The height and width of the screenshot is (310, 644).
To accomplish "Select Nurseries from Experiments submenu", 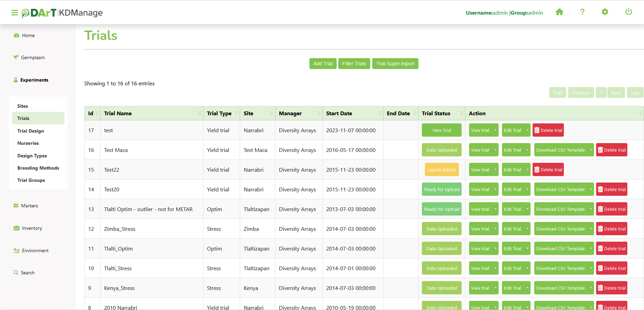I will [28, 143].
